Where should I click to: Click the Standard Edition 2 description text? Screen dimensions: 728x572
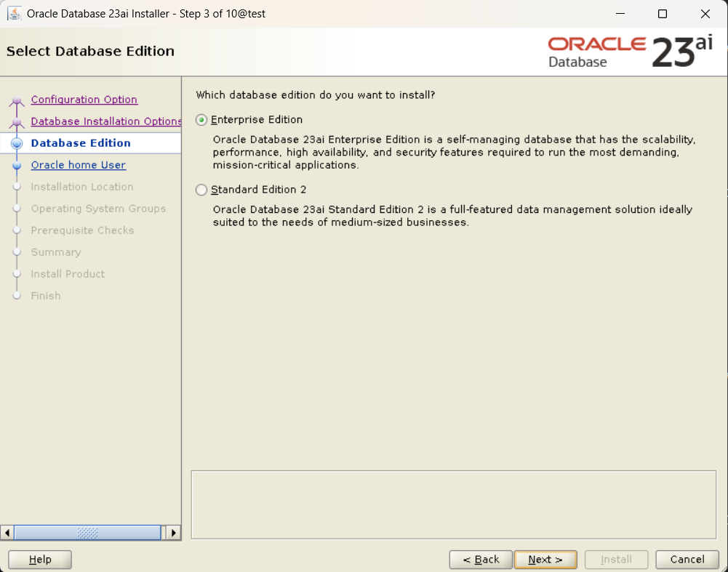(x=452, y=216)
